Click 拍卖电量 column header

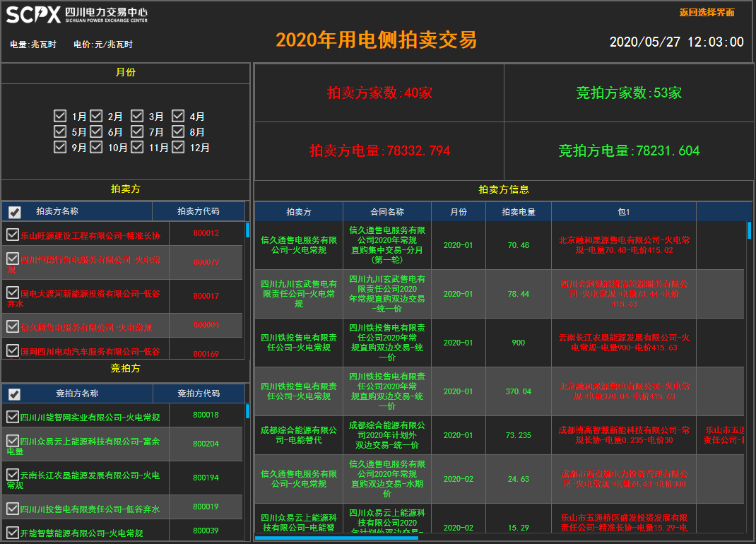click(519, 212)
